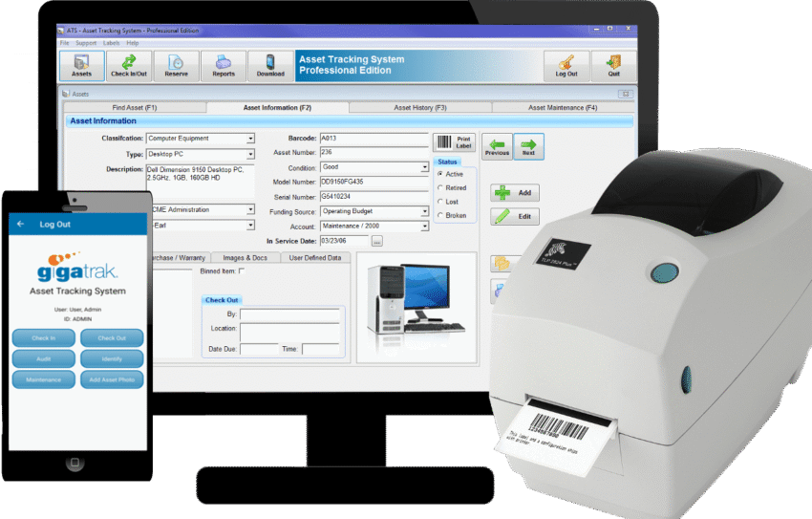Expand the Account dropdown

click(x=425, y=227)
